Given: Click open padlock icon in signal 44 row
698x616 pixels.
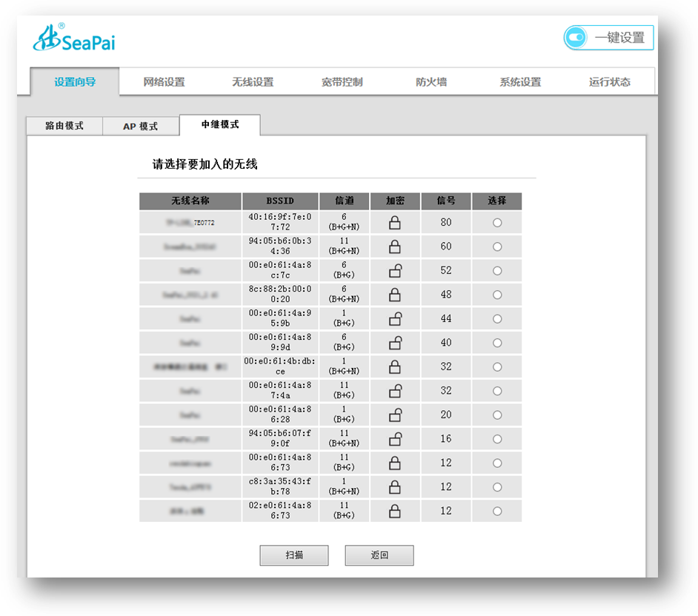Looking at the screenshot, I should (395, 318).
